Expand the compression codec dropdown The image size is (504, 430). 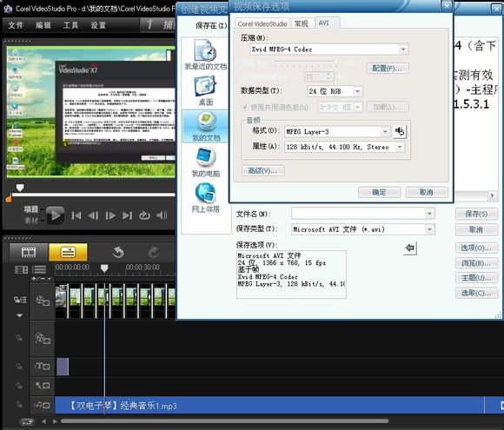403,50
